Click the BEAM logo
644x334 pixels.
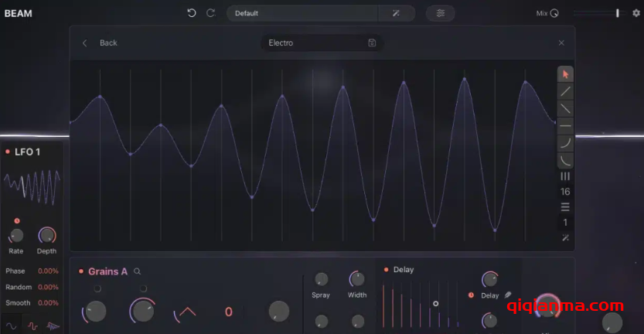[18, 14]
